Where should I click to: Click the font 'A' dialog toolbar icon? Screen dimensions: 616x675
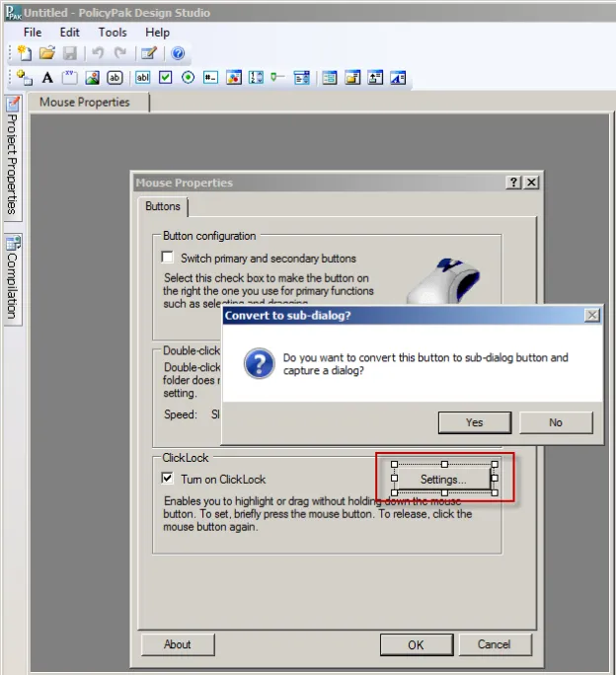click(398, 78)
